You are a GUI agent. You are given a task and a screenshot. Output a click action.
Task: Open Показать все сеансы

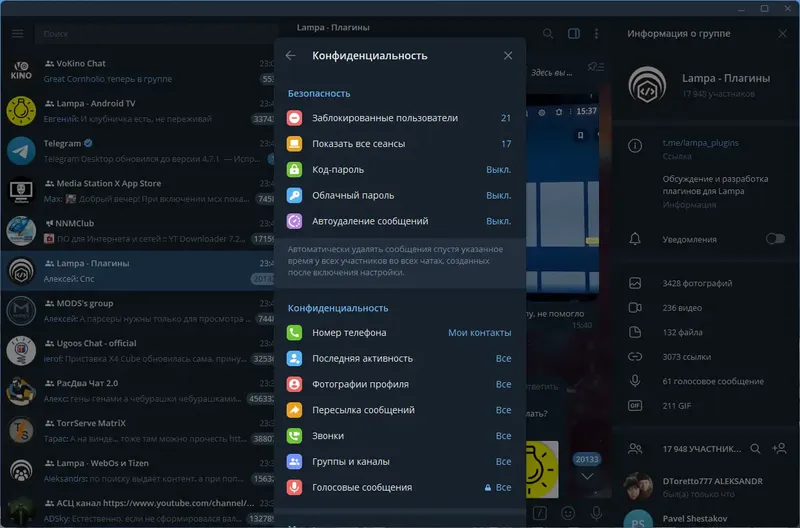point(400,144)
